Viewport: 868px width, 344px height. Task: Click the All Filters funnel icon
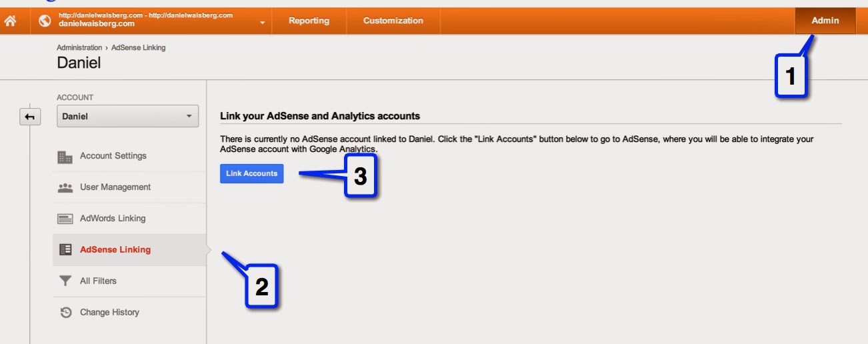click(x=65, y=281)
